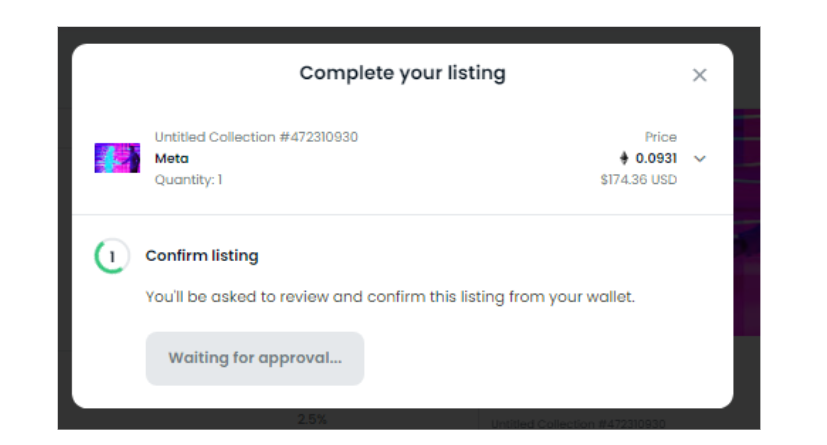Click the Complete your listing title
The image size is (827, 445).
[x=402, y=73]
